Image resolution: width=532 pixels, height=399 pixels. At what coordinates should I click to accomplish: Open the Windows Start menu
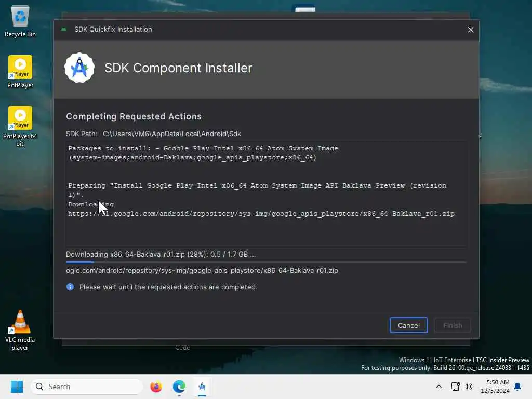coord(17,387)
